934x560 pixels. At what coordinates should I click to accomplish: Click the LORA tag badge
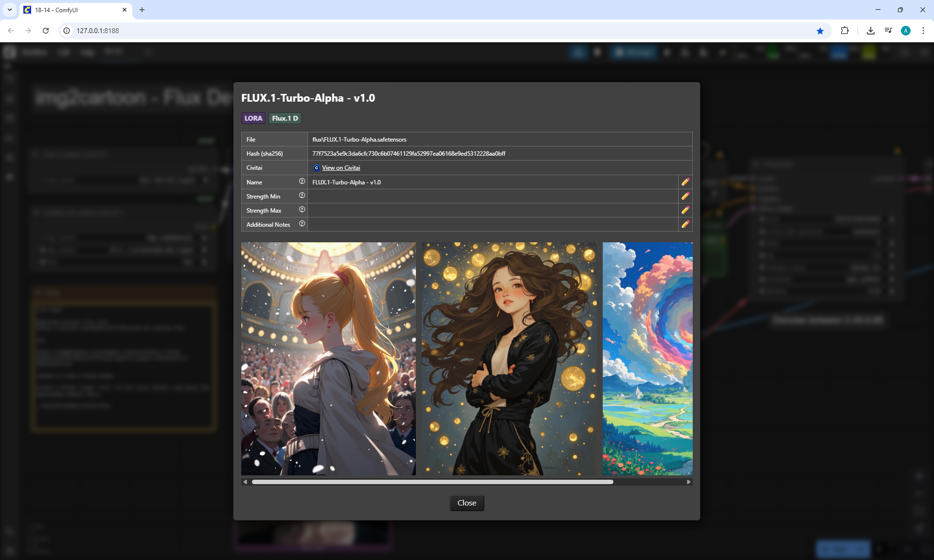[253, 118]
